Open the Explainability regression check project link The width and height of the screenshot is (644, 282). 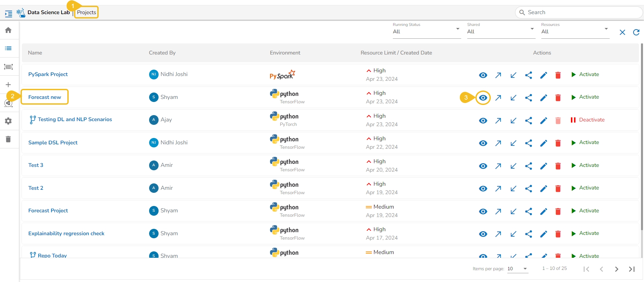pyautogui.click(x=66, y=234)
